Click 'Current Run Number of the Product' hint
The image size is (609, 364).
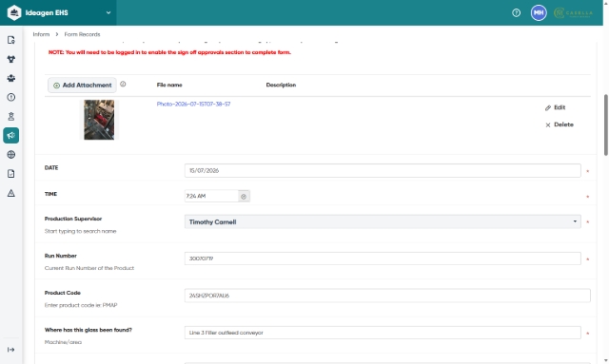(89, 268)
